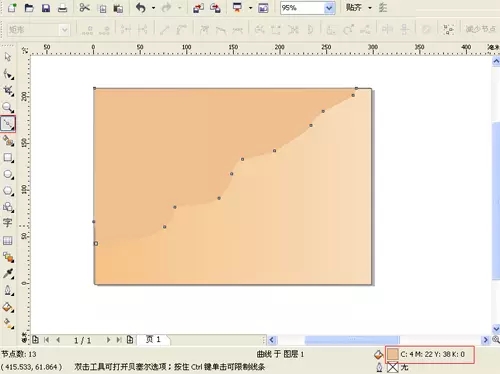Select the Text tool (字)
This screenshot has width=500, height=374.
pos(7,223)
